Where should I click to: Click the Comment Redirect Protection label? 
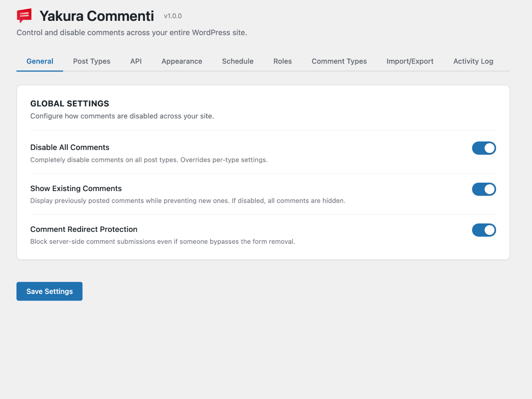84,229
